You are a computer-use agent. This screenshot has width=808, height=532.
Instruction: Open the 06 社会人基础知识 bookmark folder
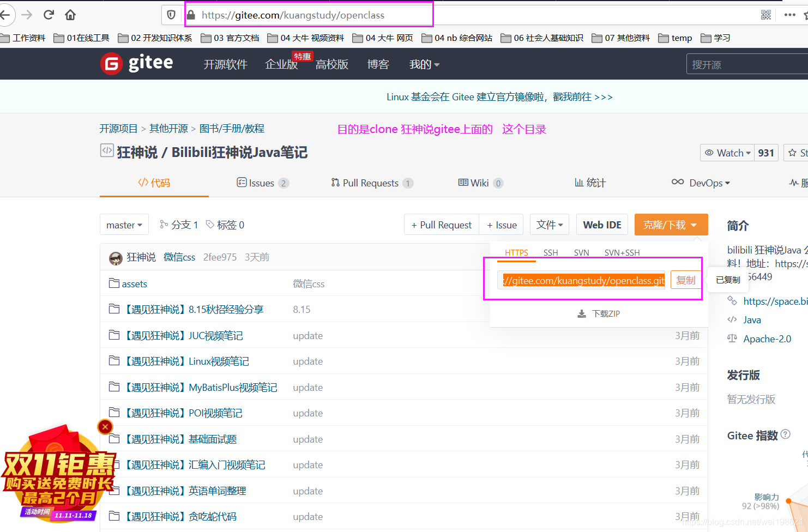(542, 38)
